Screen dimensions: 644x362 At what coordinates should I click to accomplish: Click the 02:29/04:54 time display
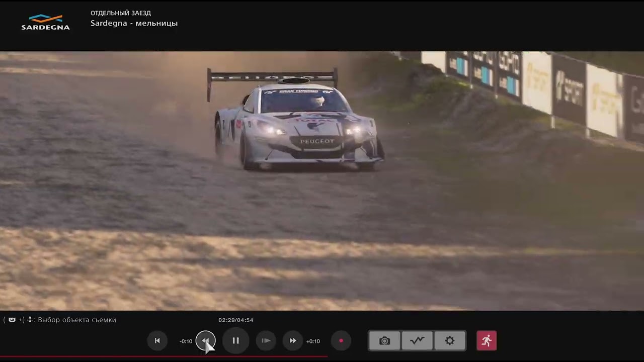coord(235,320)
